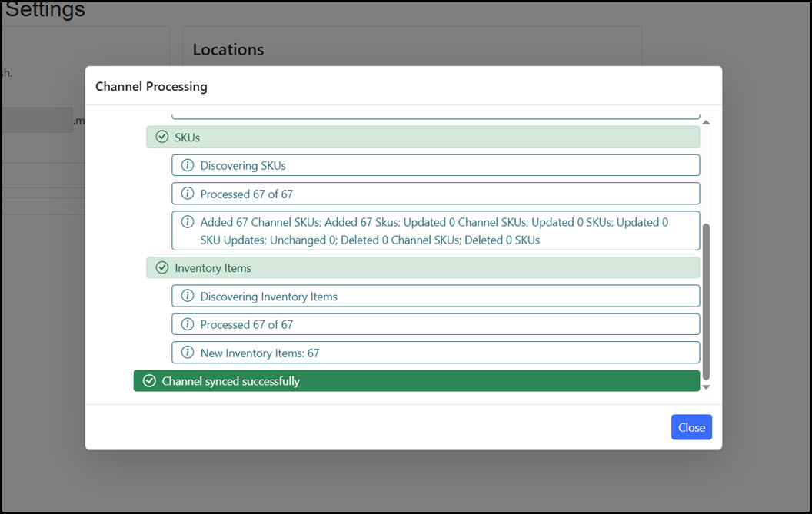Select the SKUs section header
The height and width of the screenshot is (514, 812).
click(x=423, y=138)
